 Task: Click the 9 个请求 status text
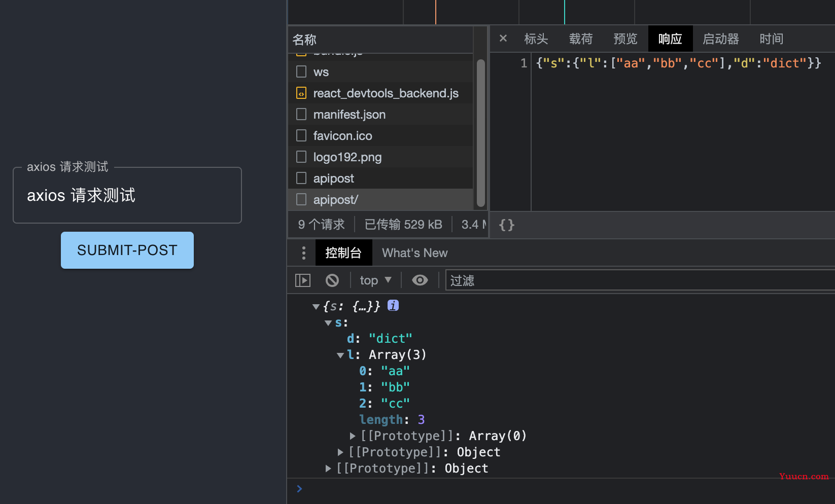tap(321, 225)
